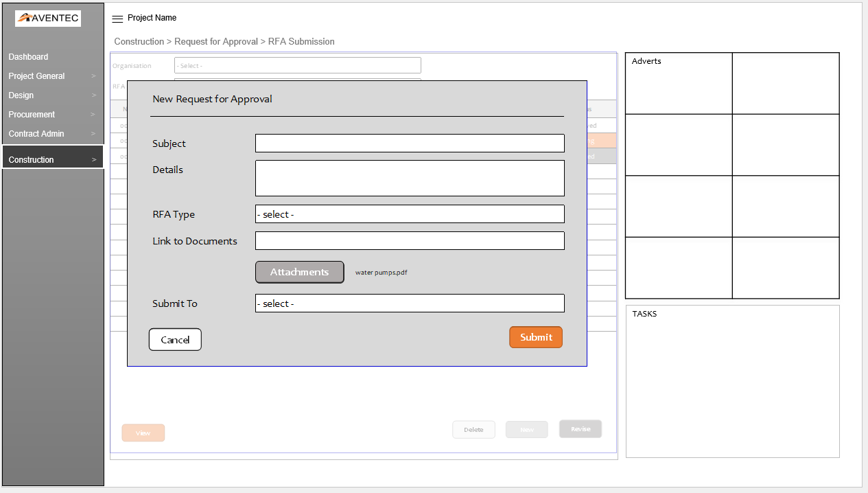Open the hamburger menu beside Project Name
Image resolution: width=868 pixels, height=493 pixels.
(x=117, y=19)
